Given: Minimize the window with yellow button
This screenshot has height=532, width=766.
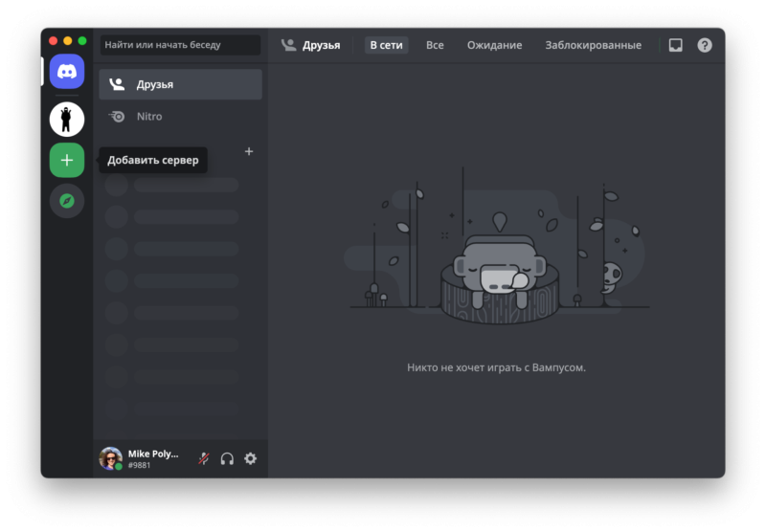Looking at the screenshot, I should 68,41.
